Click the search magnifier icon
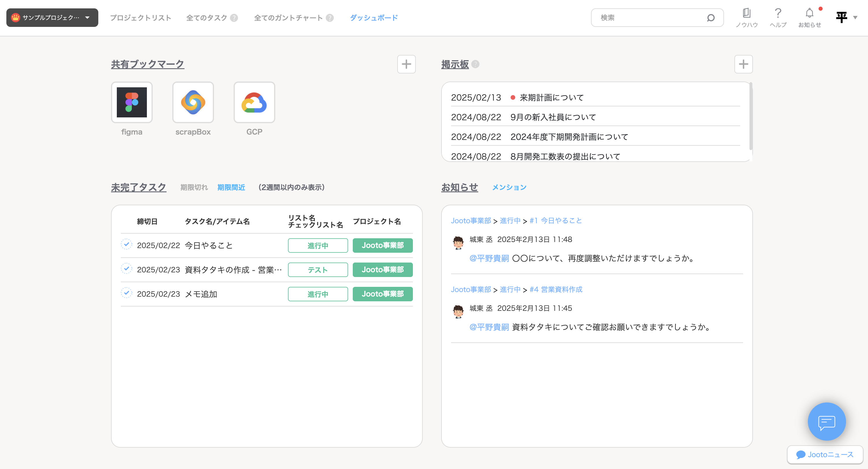Screen dimensions: 868x469 pyautogui.click(x=710, y=18)
